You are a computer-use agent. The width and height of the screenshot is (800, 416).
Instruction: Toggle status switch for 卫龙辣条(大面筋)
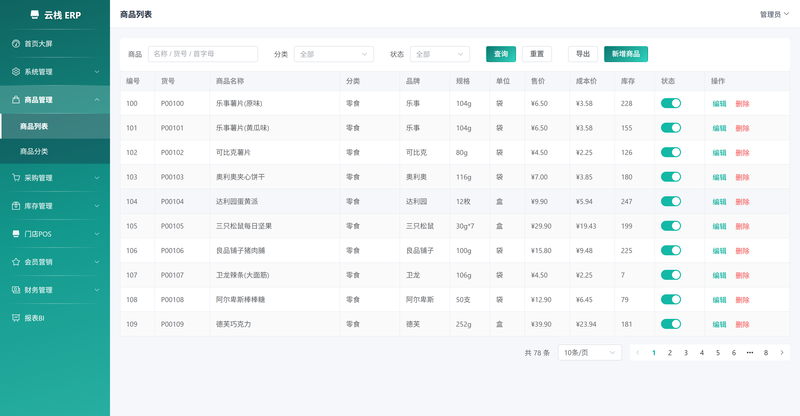671,275
